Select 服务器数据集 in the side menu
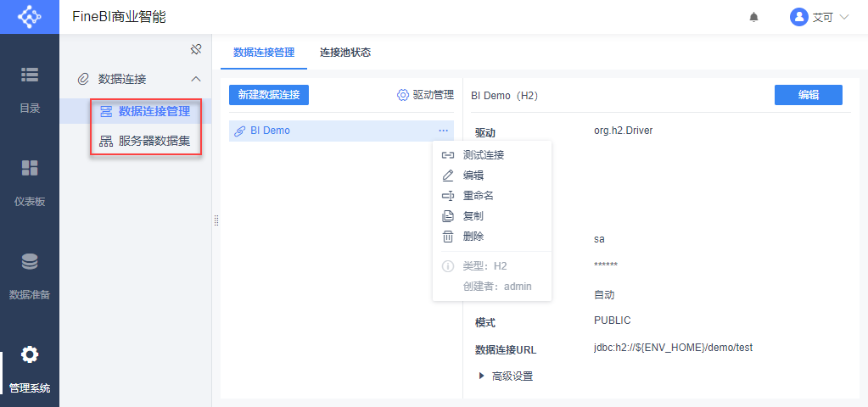The image size is (868, 407). (x=136, y=141)
